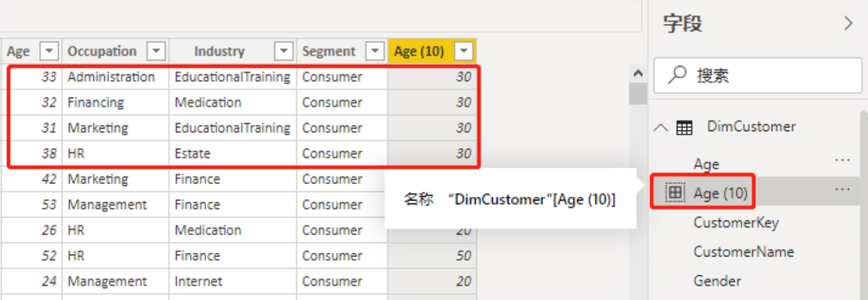
Task: Open the Segment column filter dropdown
Action: [x=375, y=51]
